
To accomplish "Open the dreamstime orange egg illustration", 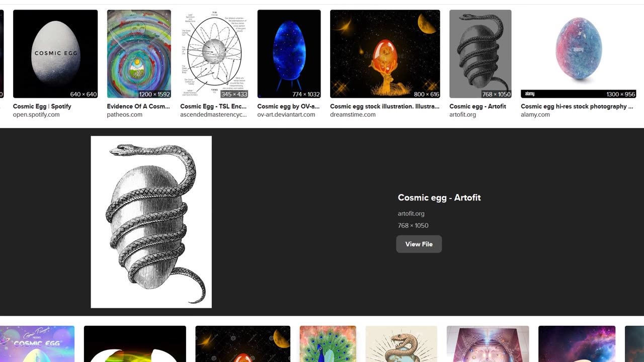I will 385,54.
